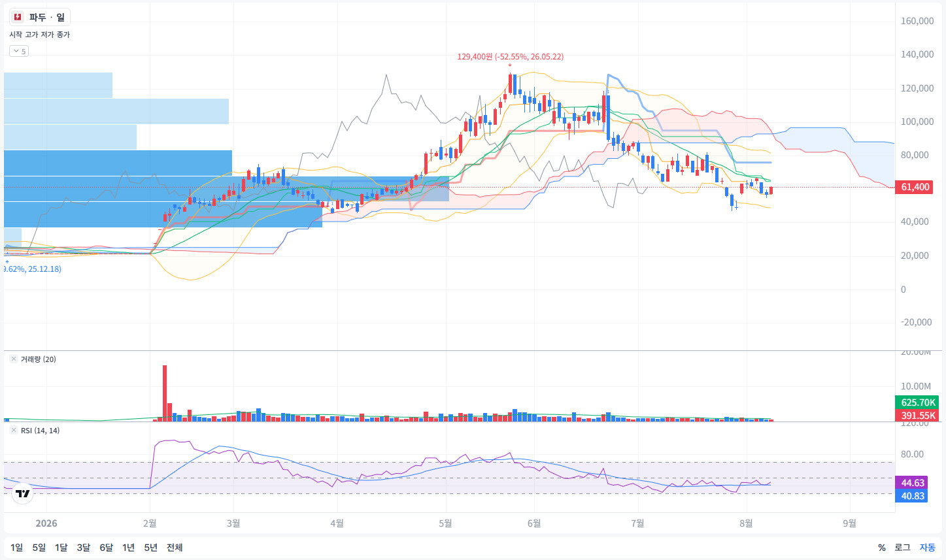Toggle the 자동 auto scale
The width and height of the screenshot is (946, 560).
(x=927, y=548)
